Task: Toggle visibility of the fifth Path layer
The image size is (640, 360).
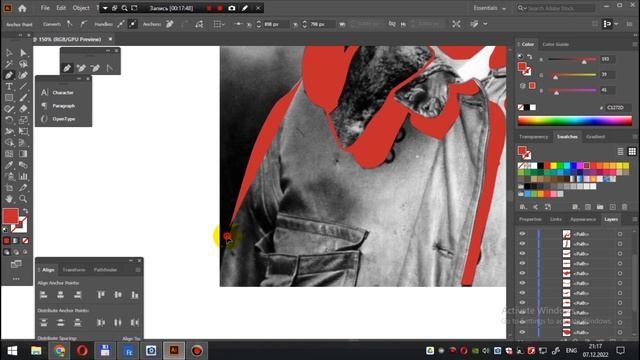Action: (x=522, y=273)
